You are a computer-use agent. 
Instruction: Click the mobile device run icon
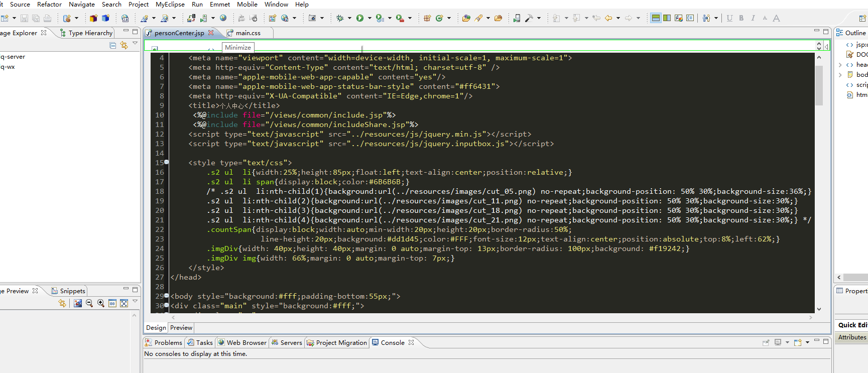click(517, 18)
